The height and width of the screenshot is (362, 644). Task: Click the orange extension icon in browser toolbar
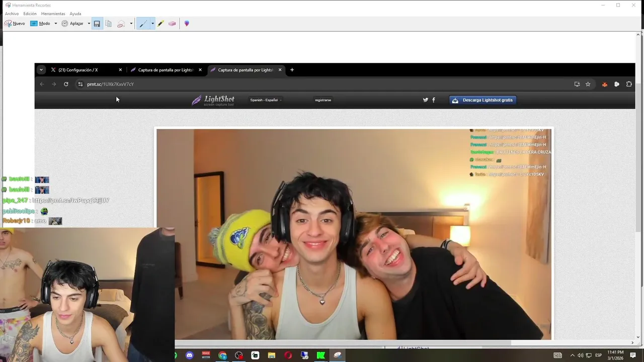[x=605, y=84]
